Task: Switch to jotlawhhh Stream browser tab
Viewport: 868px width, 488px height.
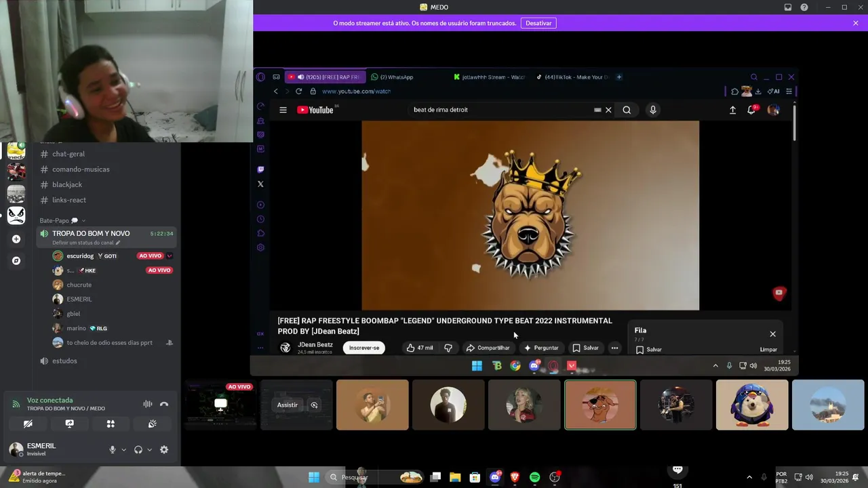Action: point(489,77)
